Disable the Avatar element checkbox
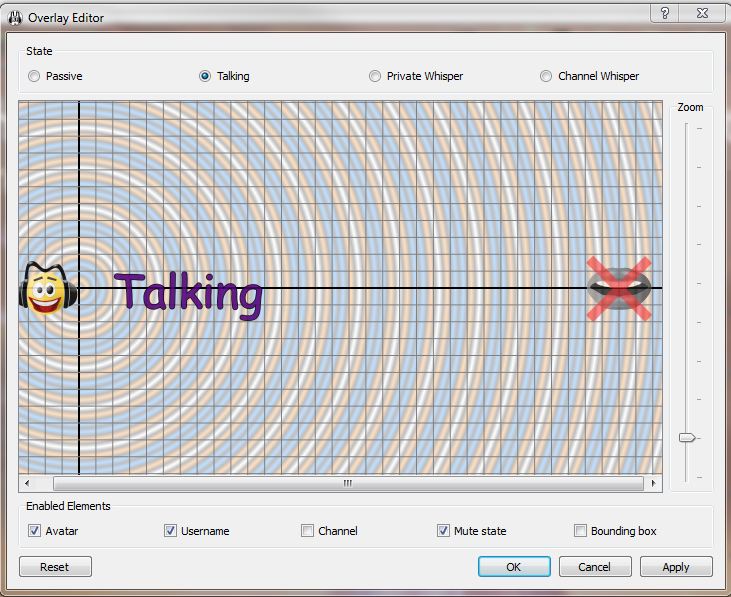Viewport: 731px width, 597px height. pos(35,531)
